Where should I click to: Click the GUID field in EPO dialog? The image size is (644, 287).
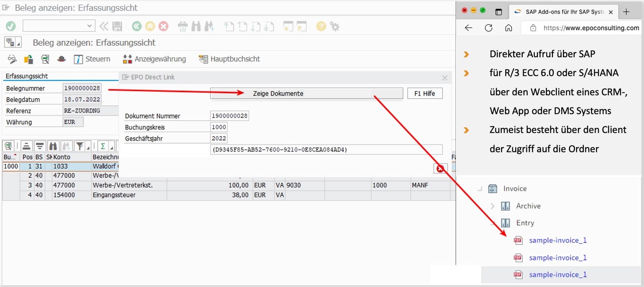326,149
